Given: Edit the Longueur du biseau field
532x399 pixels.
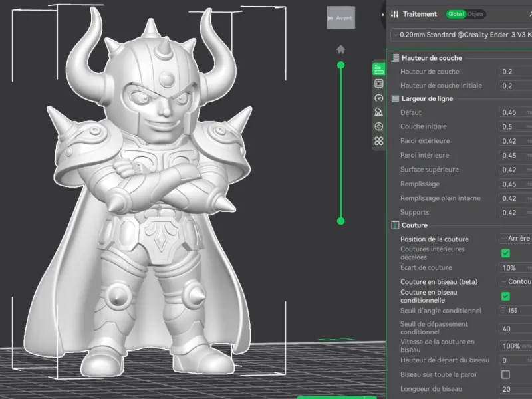Looking at the screenshot, I should coord(515,389).
